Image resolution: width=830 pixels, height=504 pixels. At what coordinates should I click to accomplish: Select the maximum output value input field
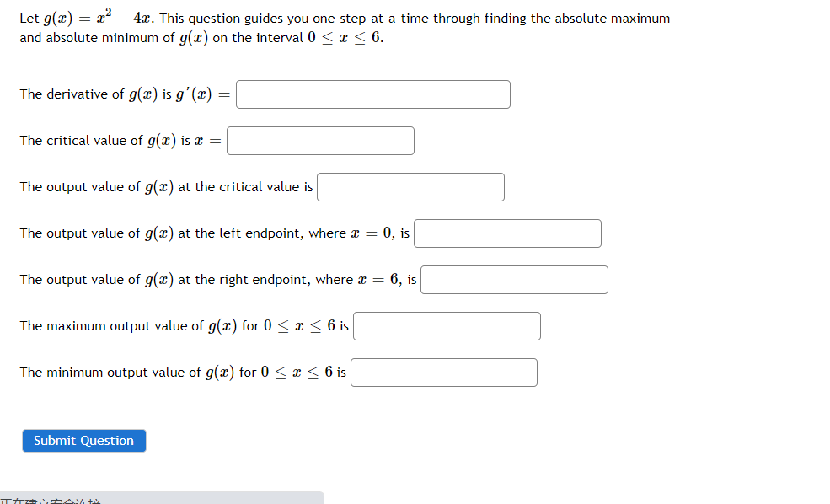[x=447, y=326]
